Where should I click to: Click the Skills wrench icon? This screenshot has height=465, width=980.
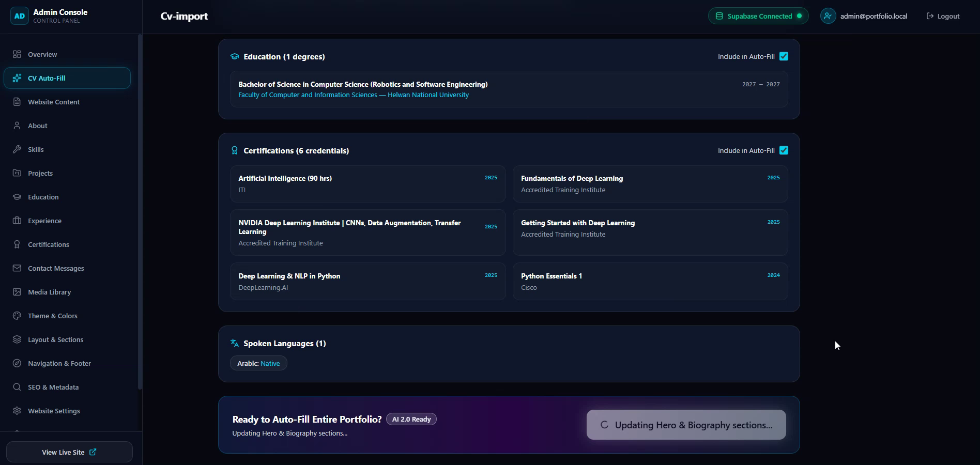(17, 149)
